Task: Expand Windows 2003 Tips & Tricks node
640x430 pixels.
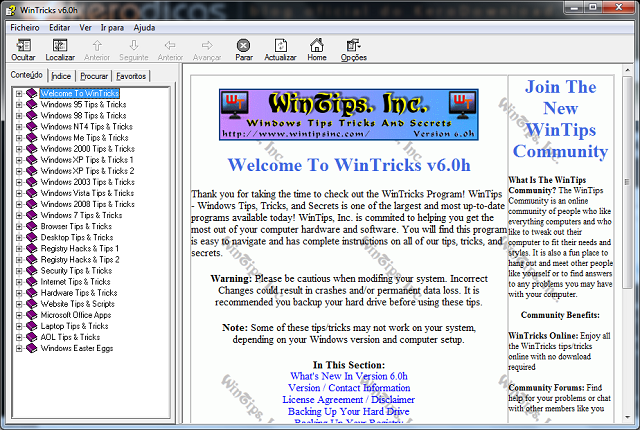Action: (19, 182)
